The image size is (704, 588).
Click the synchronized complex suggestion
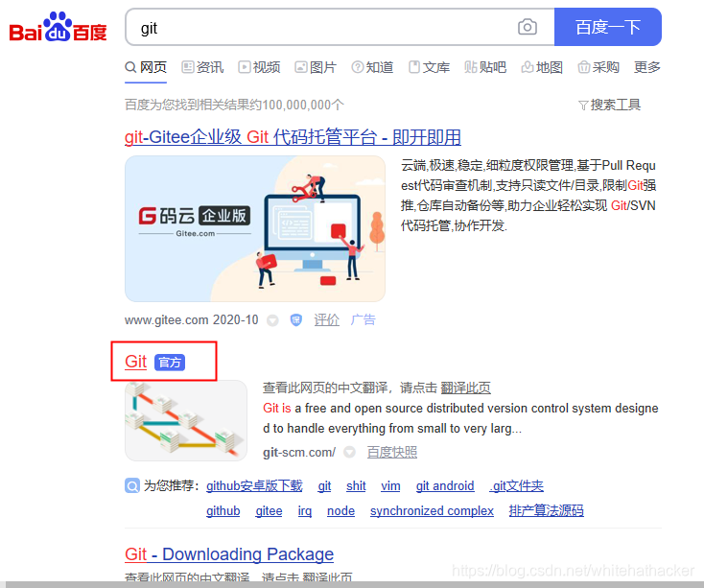pyautogui.click(x=432, y=511)
